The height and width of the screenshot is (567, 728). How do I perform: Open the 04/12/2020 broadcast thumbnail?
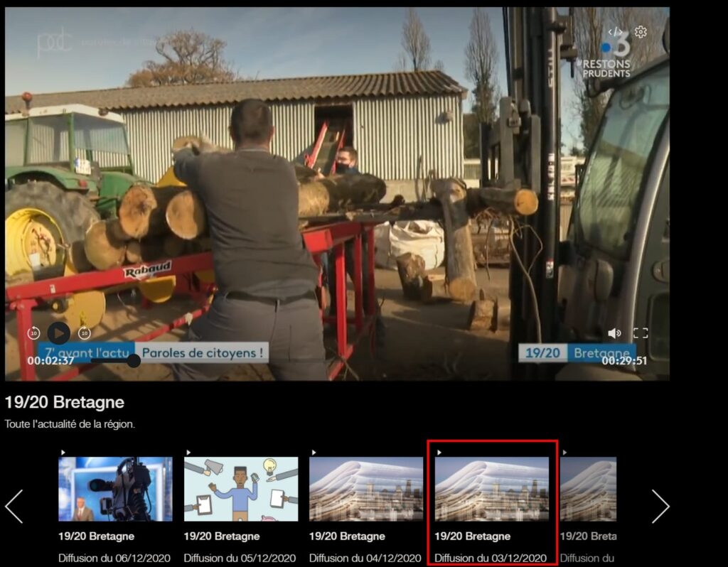(x=366, y=489)
